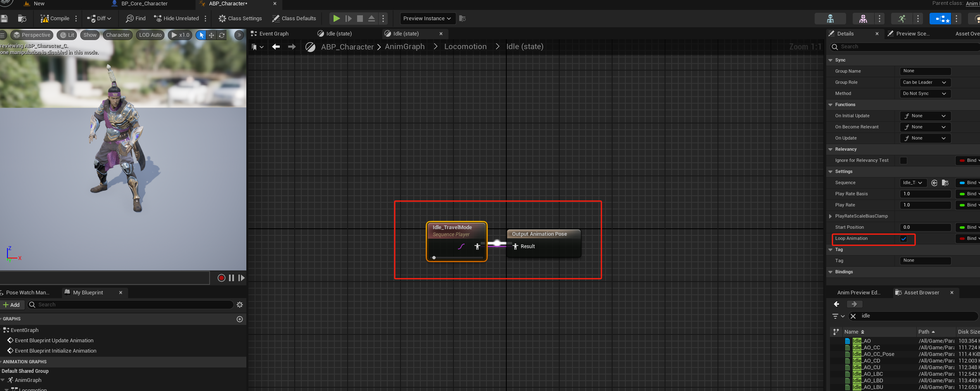Choose the Translate move gizmo icon
Viewport: 980px width, 391px height.
click(x=211, y=35)
